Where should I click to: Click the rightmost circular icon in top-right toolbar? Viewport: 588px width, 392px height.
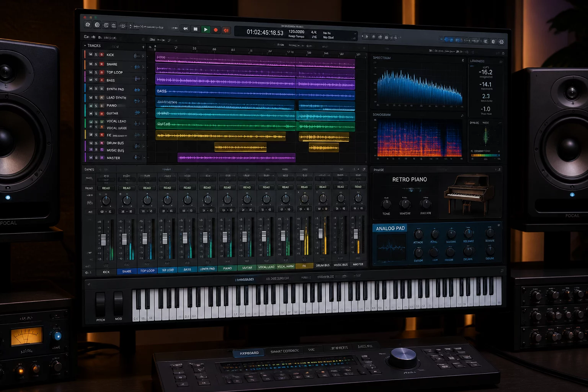[x=501, y=42]
